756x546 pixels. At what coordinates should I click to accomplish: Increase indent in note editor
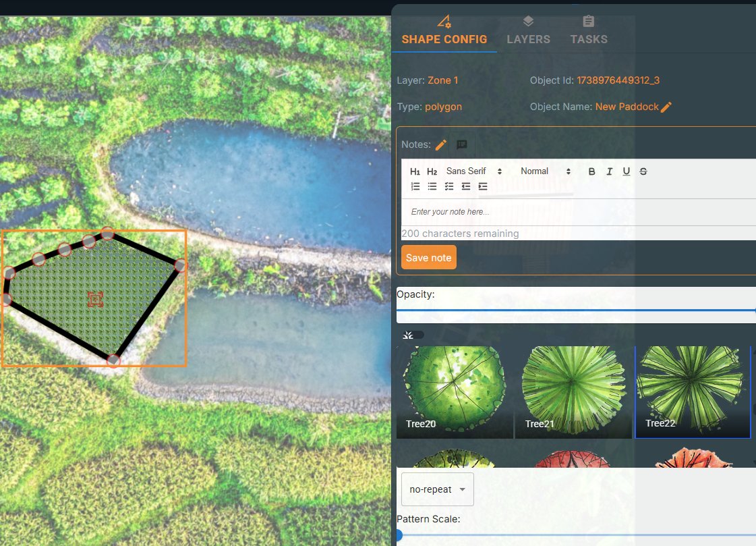[483, 187]
